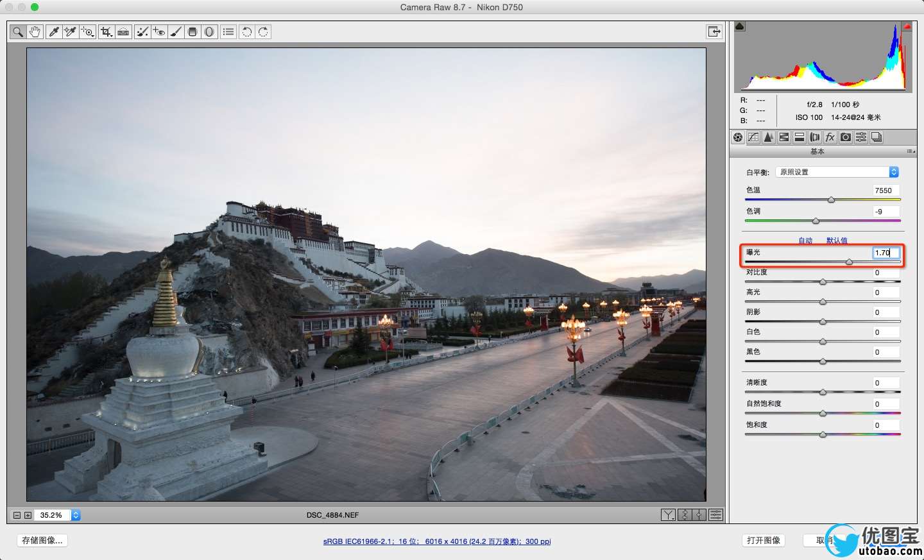
Task: Open the white balance preset dropdown
Action: pos(837,172)
